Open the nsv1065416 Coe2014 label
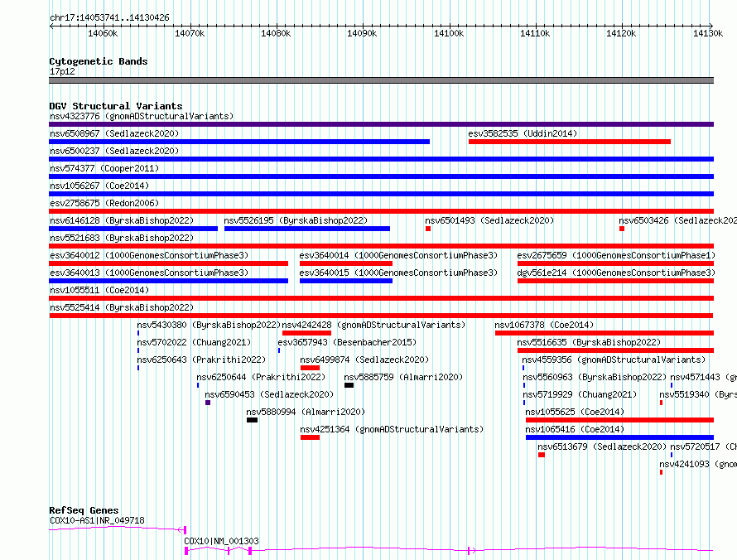This screenshot has width=737, height=560. coord(575,429)
